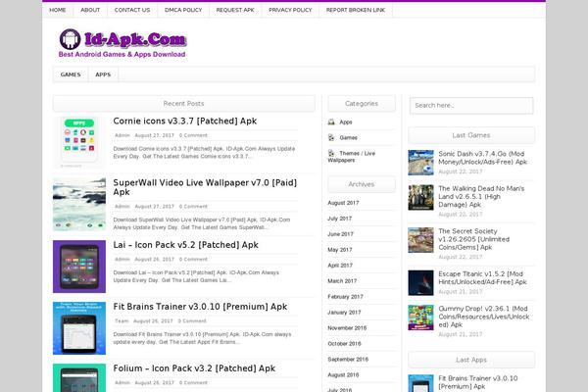Click the Gummy Drop! game thumbnail
Image resolution: width=588 pixels, height=392 pixels.
click(x=420, y=318)
